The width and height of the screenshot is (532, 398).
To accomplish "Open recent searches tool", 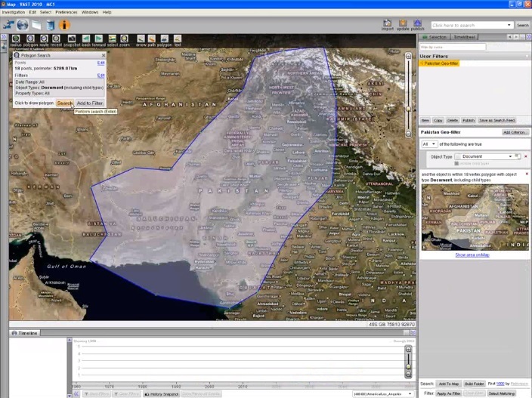I will pyautogui.click(x=57, y=39).
